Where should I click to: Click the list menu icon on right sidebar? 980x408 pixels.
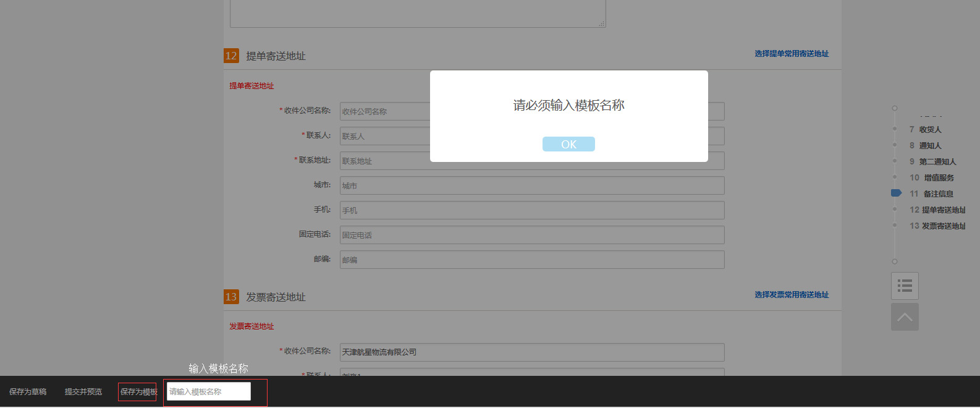pyautogui.click(x=905, y=286)
